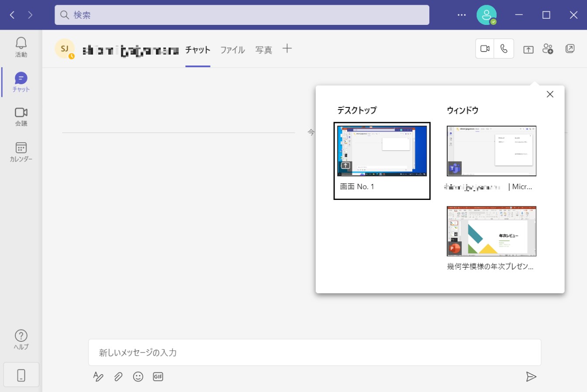Send the message
This screenshot has height=392, width=587.
(x=532, y=376)
